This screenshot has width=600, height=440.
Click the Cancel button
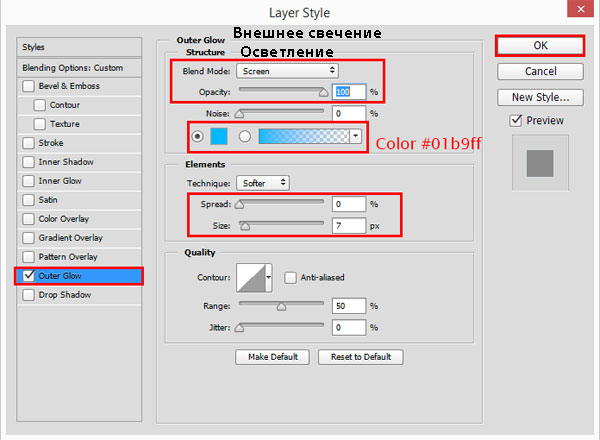click(x=540, y=71)
